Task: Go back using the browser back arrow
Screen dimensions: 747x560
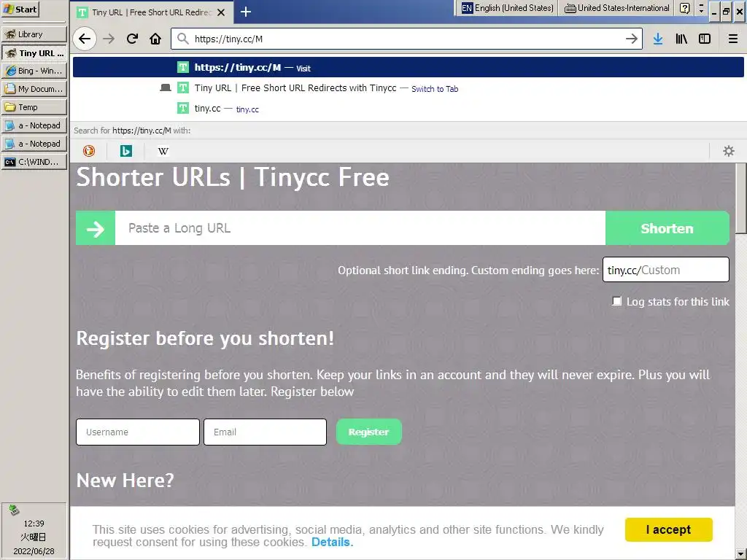Action: point(85,39)
